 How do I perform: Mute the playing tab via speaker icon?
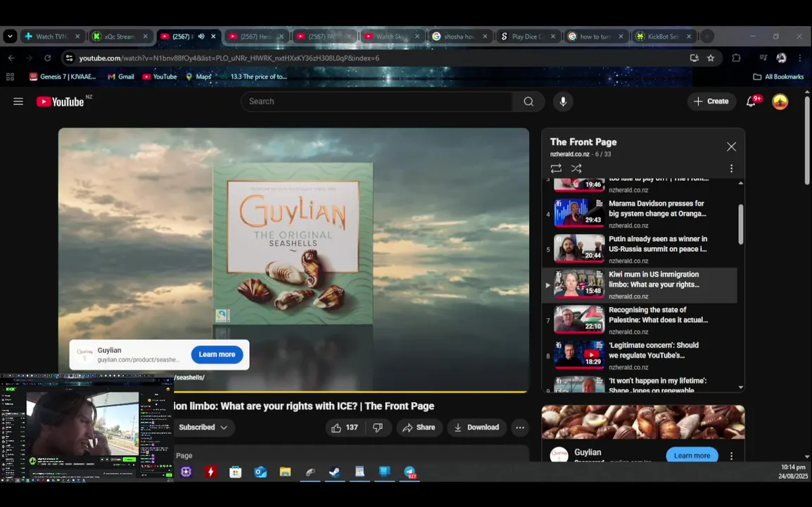coord(201,37)
